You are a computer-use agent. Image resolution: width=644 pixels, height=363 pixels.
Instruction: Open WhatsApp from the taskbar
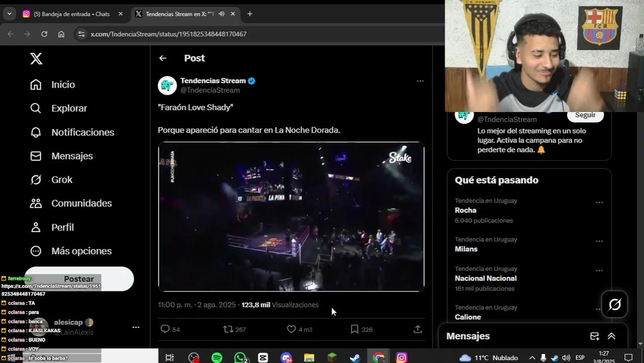click(x=240, y=357)
